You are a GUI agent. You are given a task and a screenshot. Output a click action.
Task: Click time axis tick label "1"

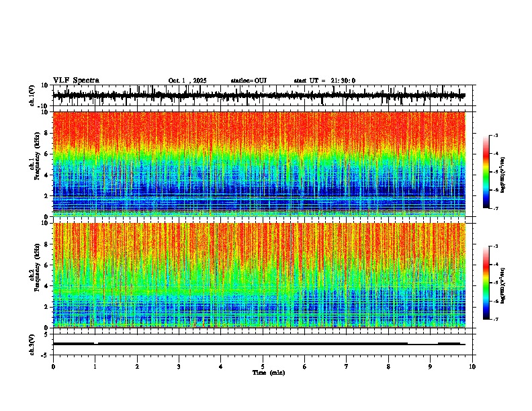coord(95,367)
